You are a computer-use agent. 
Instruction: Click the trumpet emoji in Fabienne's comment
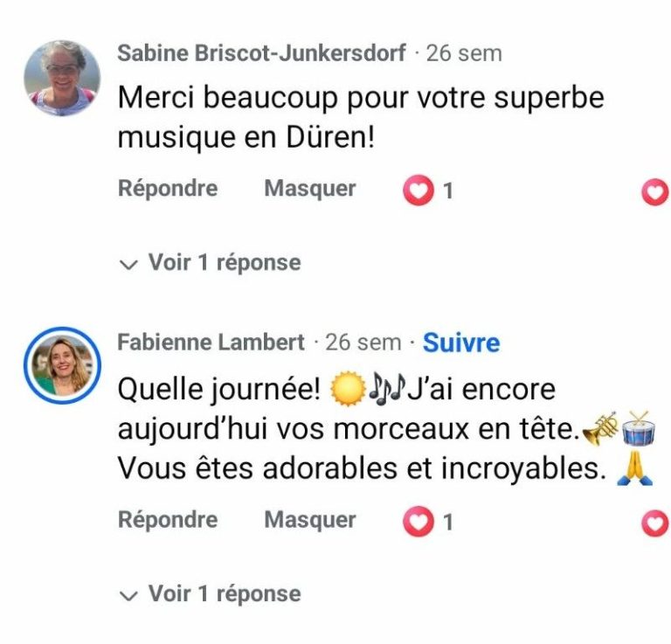[600, 428]
